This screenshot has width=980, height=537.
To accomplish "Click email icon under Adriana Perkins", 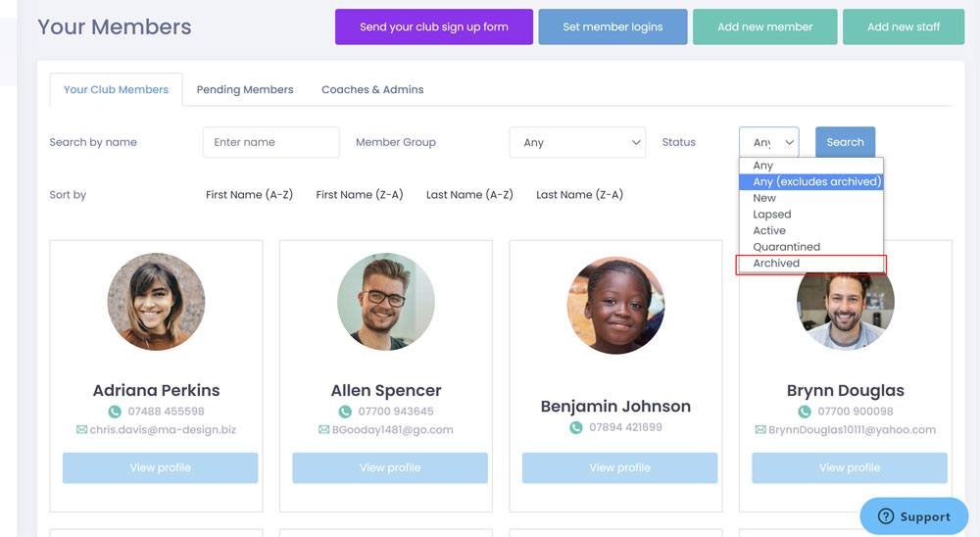I will point(81,429).
